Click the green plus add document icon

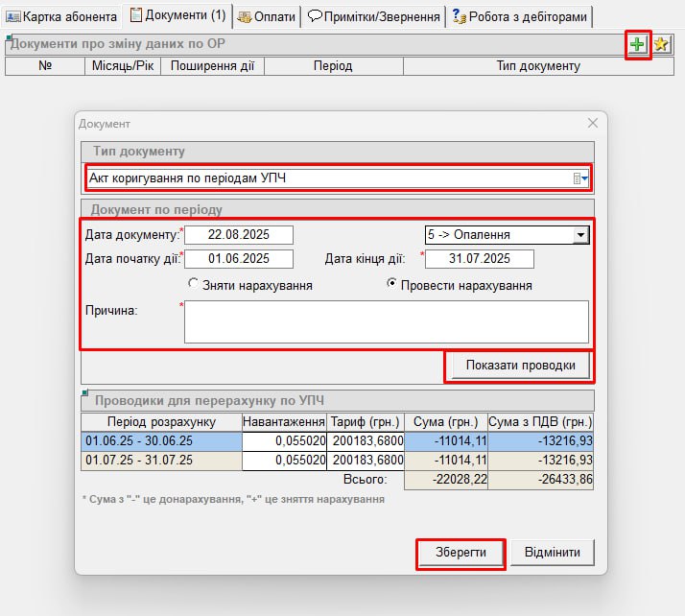(638, 44)
